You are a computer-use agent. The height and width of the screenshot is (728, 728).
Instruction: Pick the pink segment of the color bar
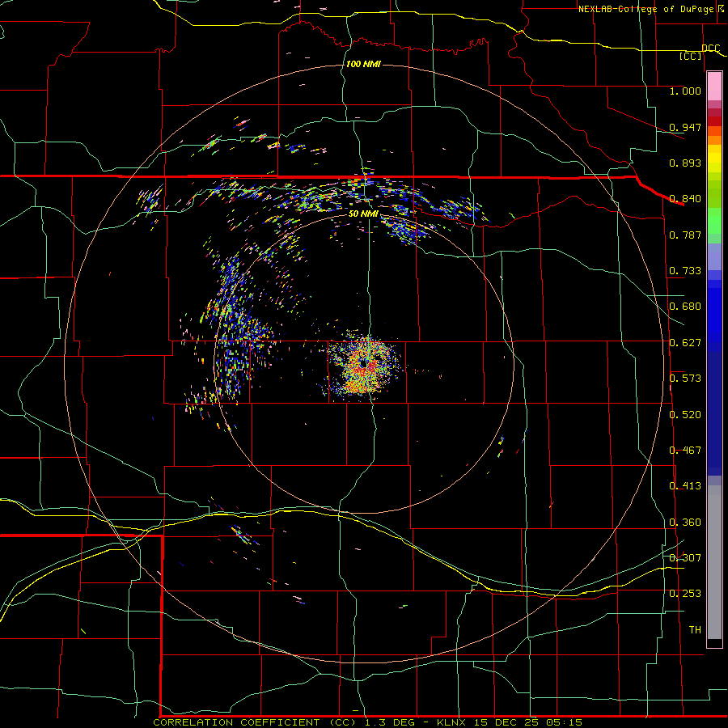(x=714, y=86)
